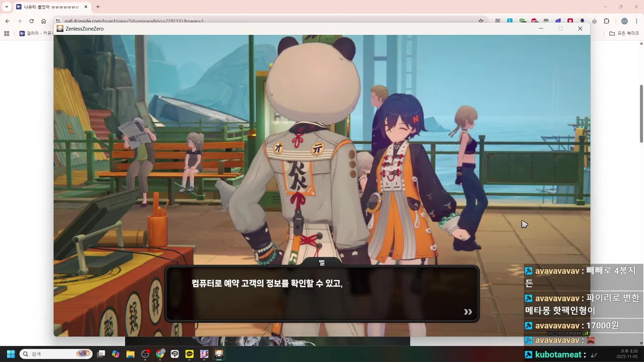The width and height of the screenshot is (644, 362).
Task: Click the ZenlessZoneZero window title icon
Action: point(60,29)
